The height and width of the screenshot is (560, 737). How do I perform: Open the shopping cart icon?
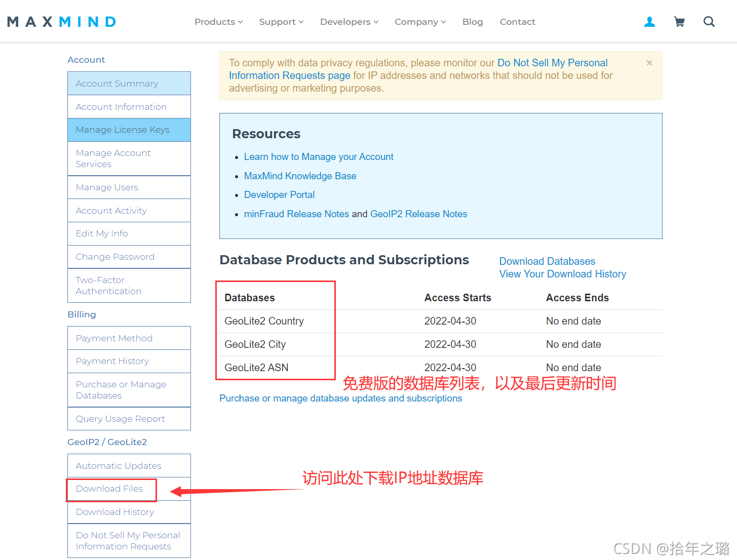679,22
